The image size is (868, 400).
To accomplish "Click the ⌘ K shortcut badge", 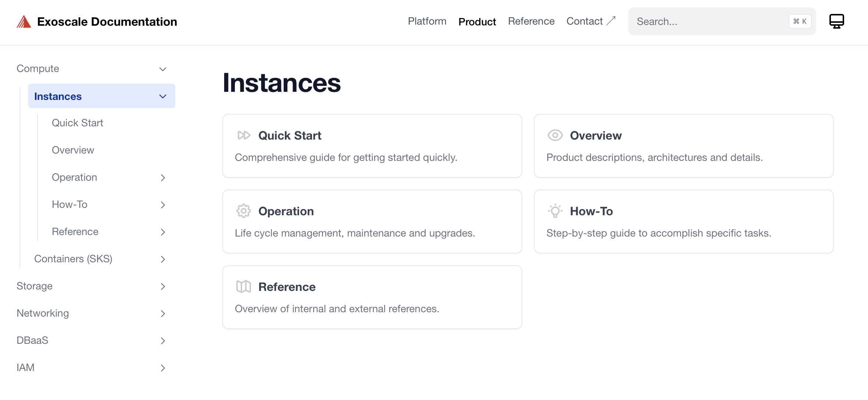I will (800, 21).
